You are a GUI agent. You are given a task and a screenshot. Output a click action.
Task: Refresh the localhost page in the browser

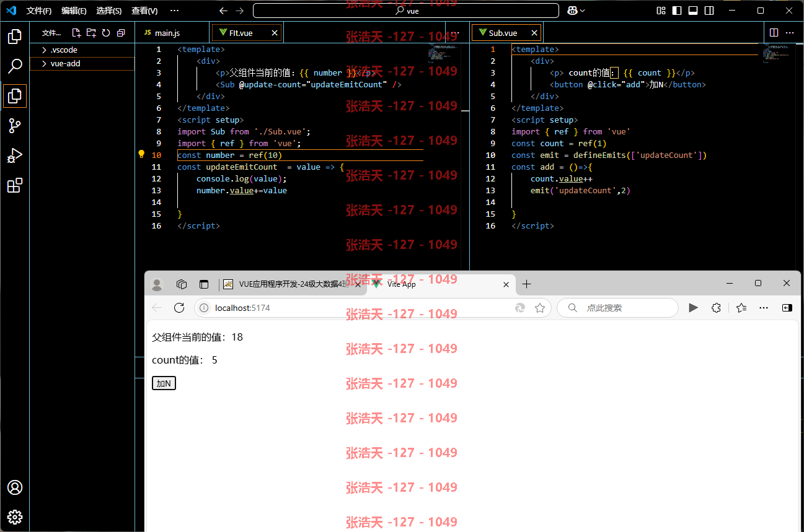[179, 308]
